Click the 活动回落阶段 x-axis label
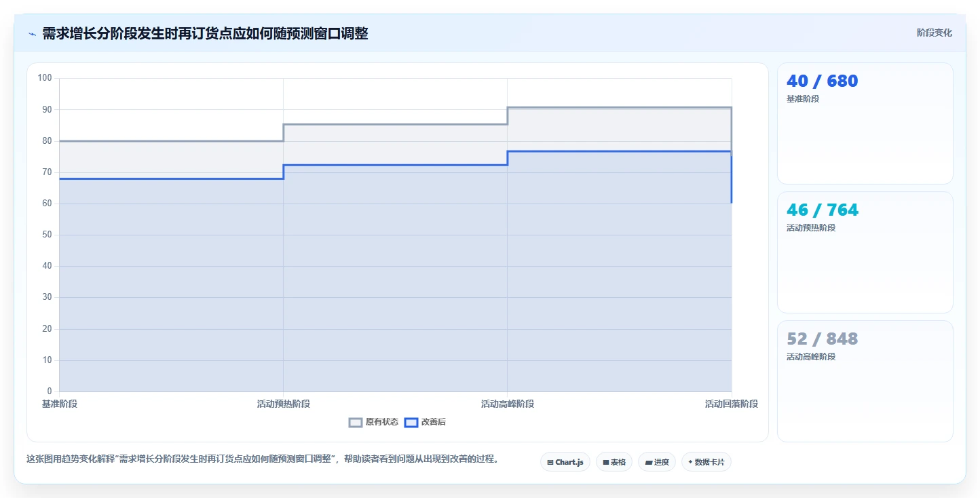Screen dimensions: 980x498 click(732, 404)
